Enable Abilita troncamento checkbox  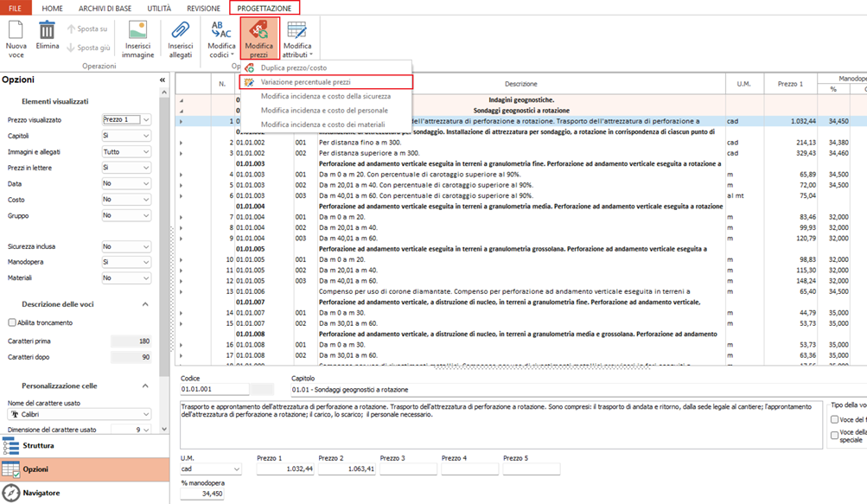pos(12,322)
